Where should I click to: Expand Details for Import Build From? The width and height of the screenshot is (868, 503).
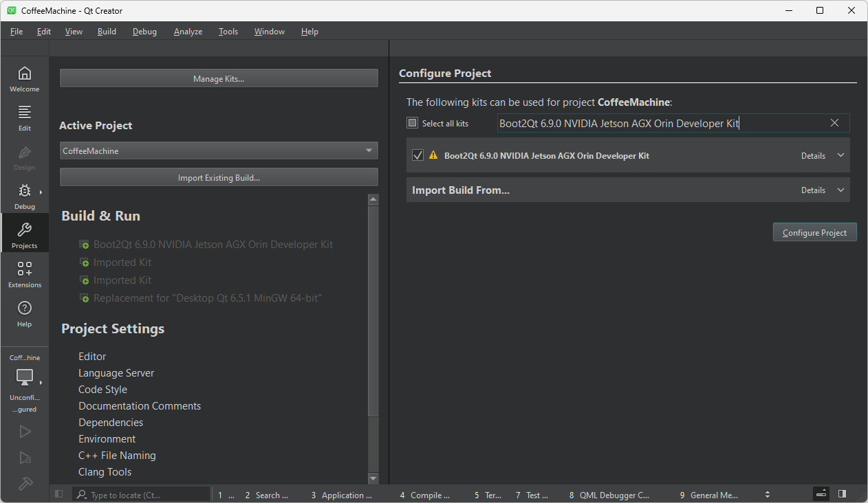(x=822, y=190)
